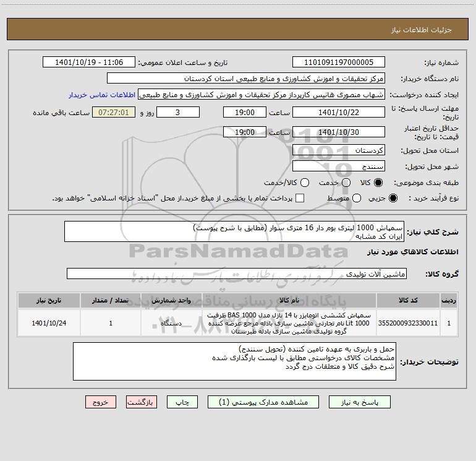Select the 'خدمت' radio button
The image size is (476, 461).
346,183
